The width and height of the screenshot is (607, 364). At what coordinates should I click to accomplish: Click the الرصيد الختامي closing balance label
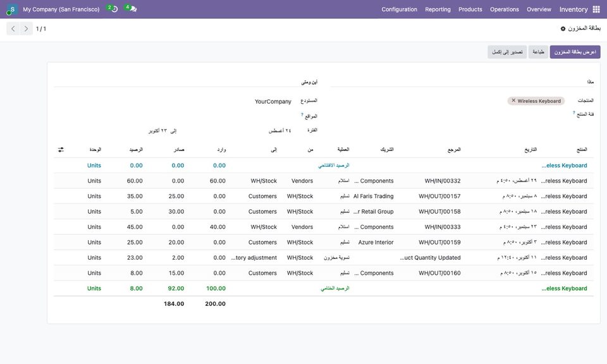[335, 289]
